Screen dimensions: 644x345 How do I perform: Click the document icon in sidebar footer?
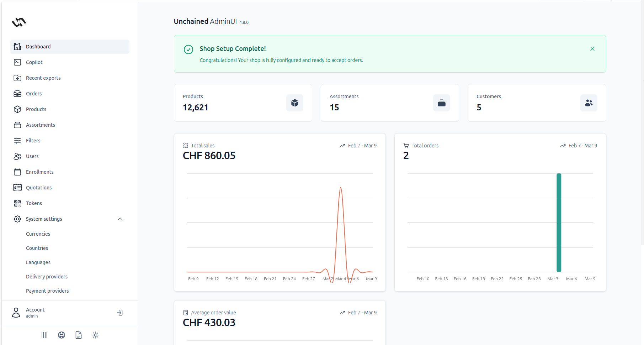(x=79, y=335)
